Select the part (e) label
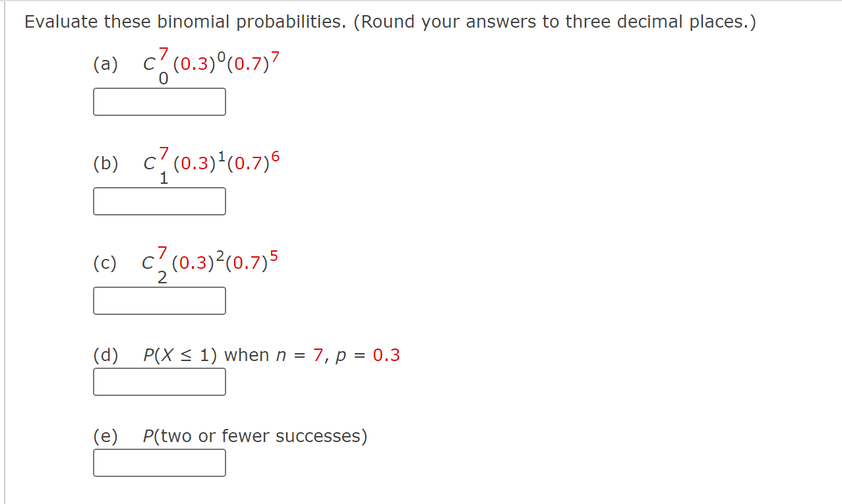 [x=105, y=435]
